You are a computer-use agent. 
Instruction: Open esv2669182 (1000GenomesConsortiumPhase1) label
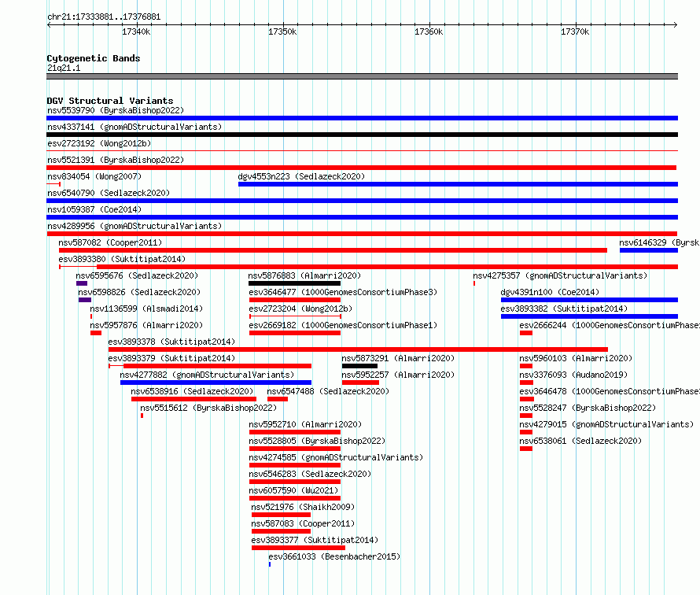coord(343,325)
